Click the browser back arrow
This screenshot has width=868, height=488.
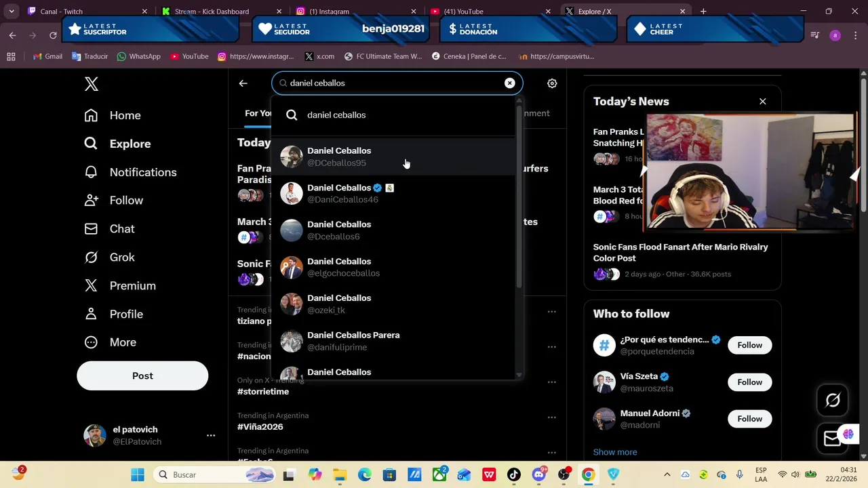(12, 35)
